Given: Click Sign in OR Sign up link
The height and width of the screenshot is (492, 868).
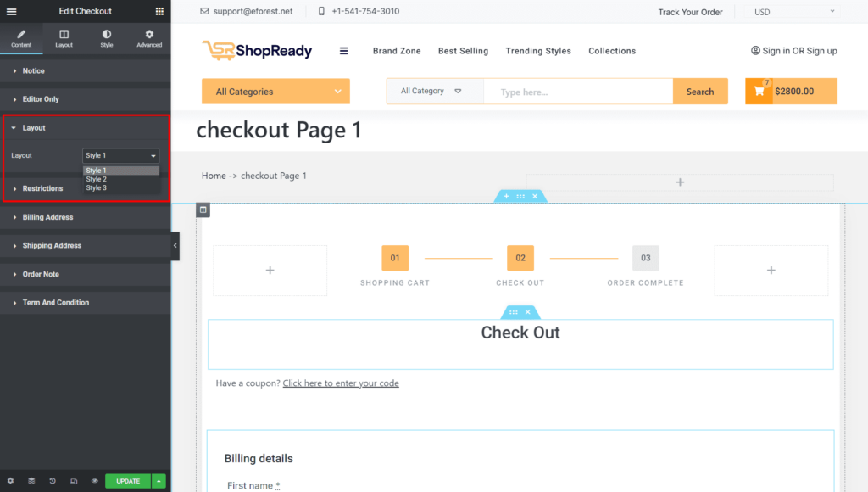Looking at the screenshot, I should (793, 50).
